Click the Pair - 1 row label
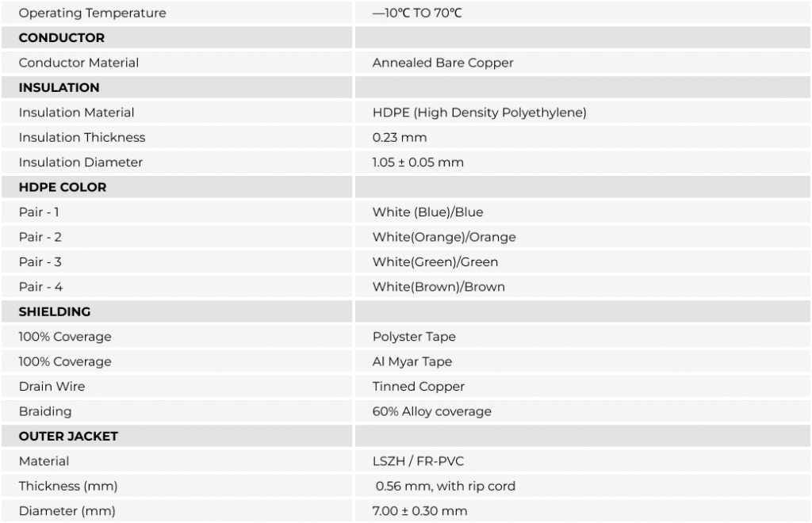This screenshot has height=523, width=812. (x=39, y=212)
